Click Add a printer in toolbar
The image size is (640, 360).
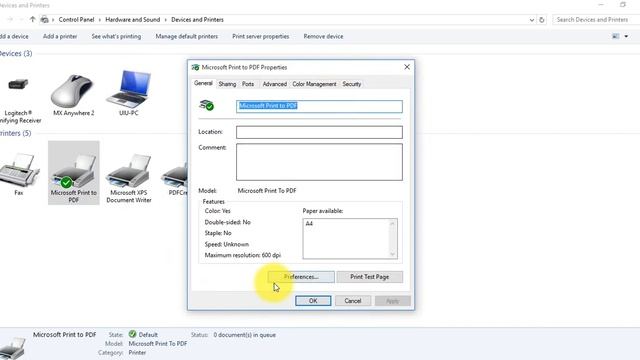tap(60, 36)
